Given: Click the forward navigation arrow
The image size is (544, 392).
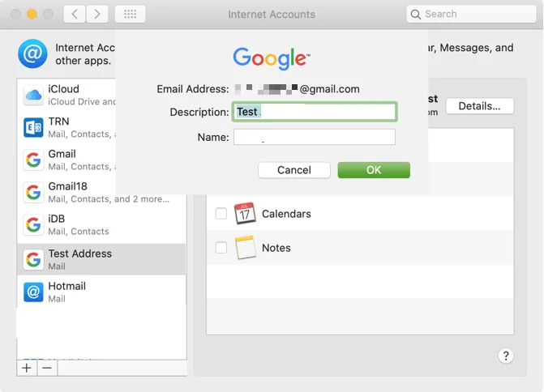Looking at the screenshot, I should pos(97,15).
